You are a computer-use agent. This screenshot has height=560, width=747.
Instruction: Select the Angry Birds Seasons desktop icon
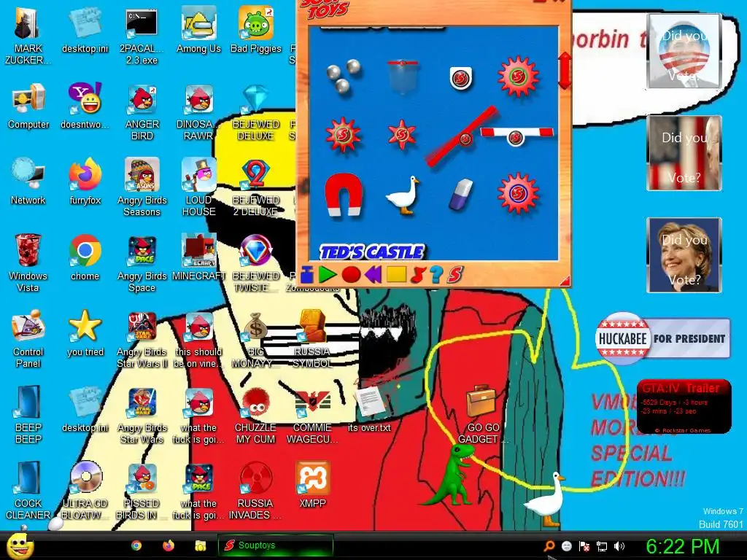142,187
